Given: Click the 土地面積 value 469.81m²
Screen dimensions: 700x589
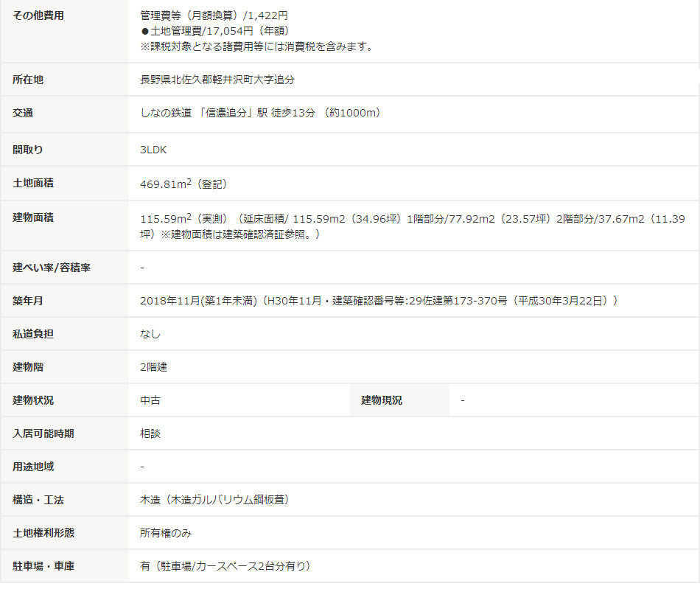Looking at the screenshot, I should coord(178,184).
